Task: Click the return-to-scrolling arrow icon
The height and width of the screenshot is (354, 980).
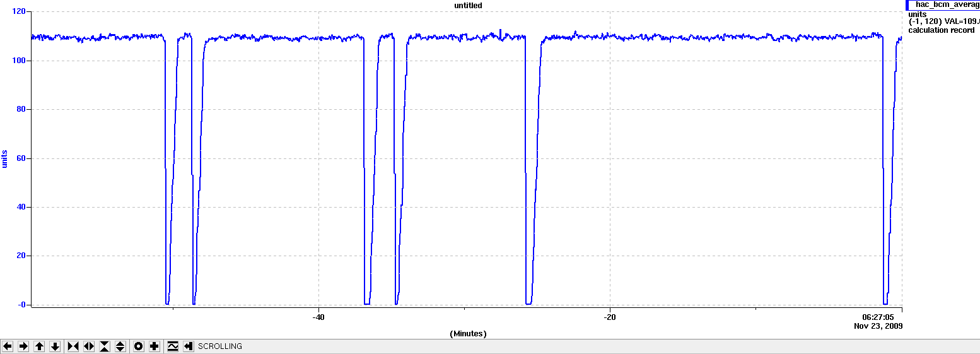Action: (x=189, y=346)
